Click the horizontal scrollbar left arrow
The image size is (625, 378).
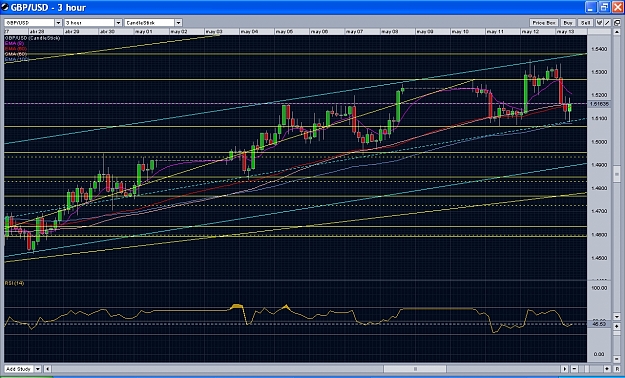47,369
